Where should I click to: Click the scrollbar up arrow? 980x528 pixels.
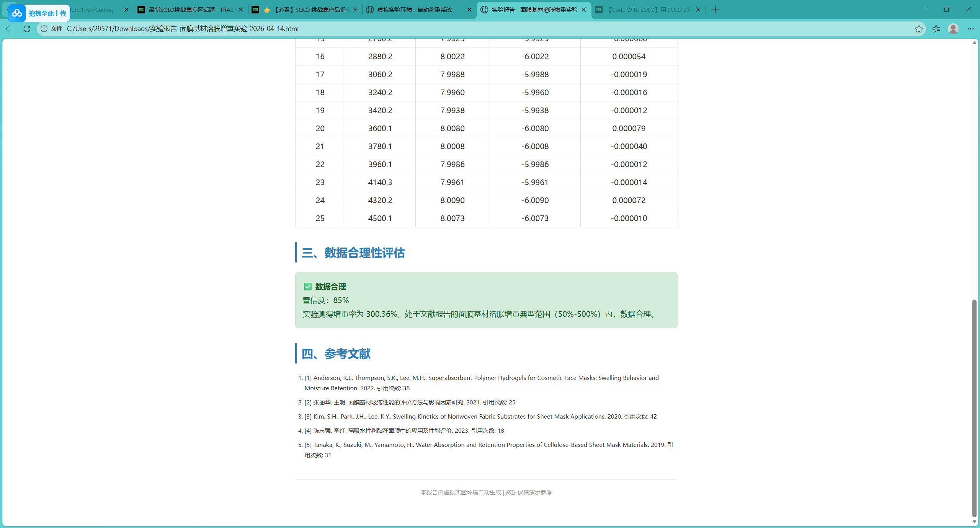pyautogui.click(x=974, y=43)
